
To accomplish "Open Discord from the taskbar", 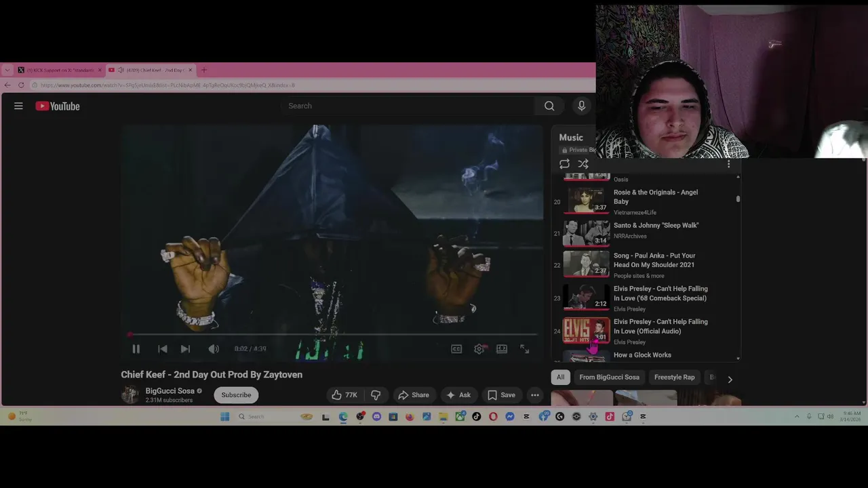I will click(376, 417).
